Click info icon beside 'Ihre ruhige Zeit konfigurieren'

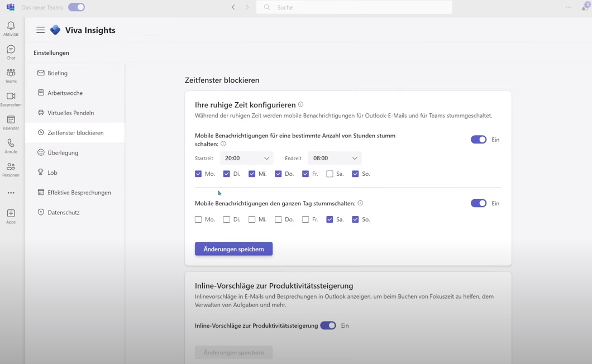300,104
